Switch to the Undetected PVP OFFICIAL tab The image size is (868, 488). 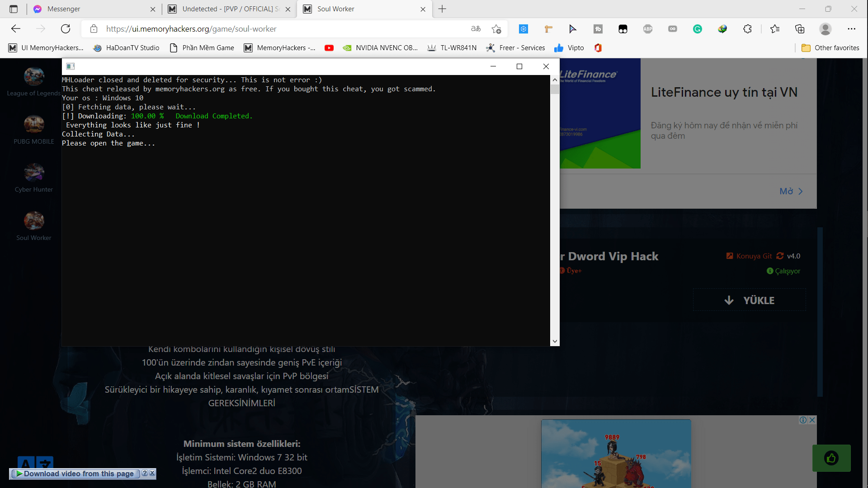[230, 9]
